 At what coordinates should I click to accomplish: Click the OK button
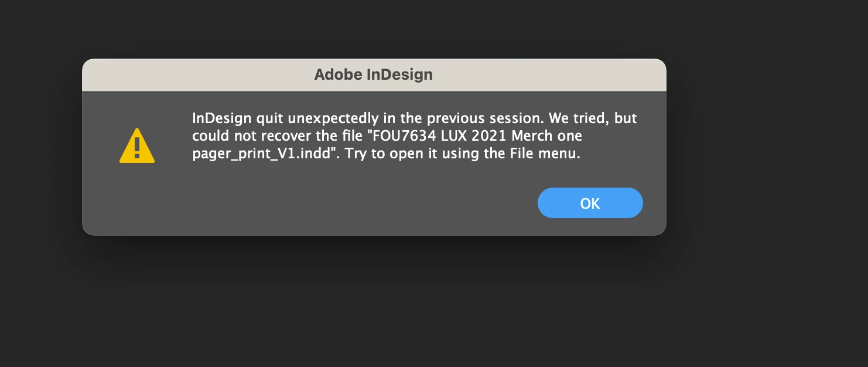590,203
